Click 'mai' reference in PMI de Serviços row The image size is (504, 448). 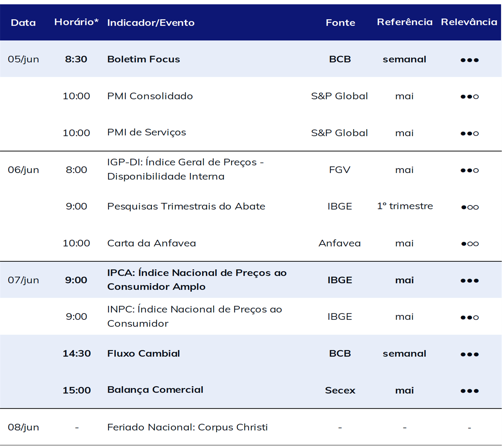coord(404,133)
